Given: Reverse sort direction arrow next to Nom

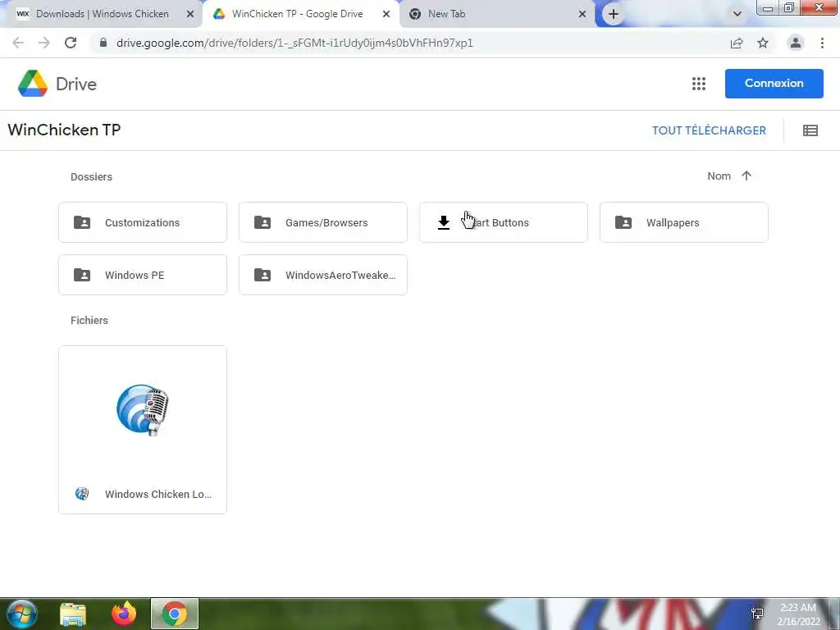Looking at the screenshot, I should tap(746, 176).
